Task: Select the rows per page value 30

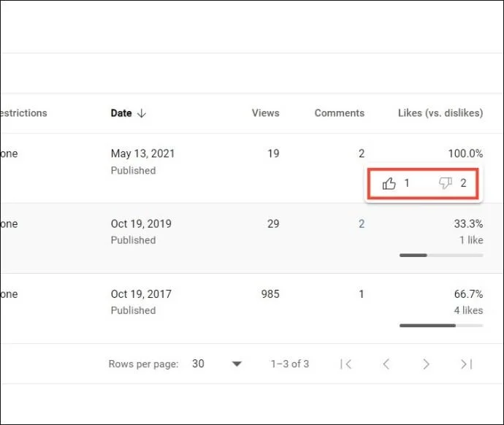Action: [198, 364]
